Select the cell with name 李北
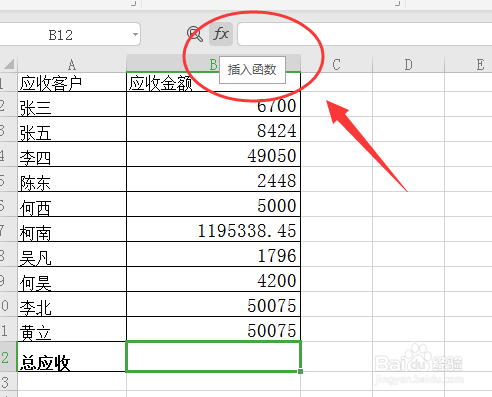The image size is (492, 397). (x=72, y=304)
